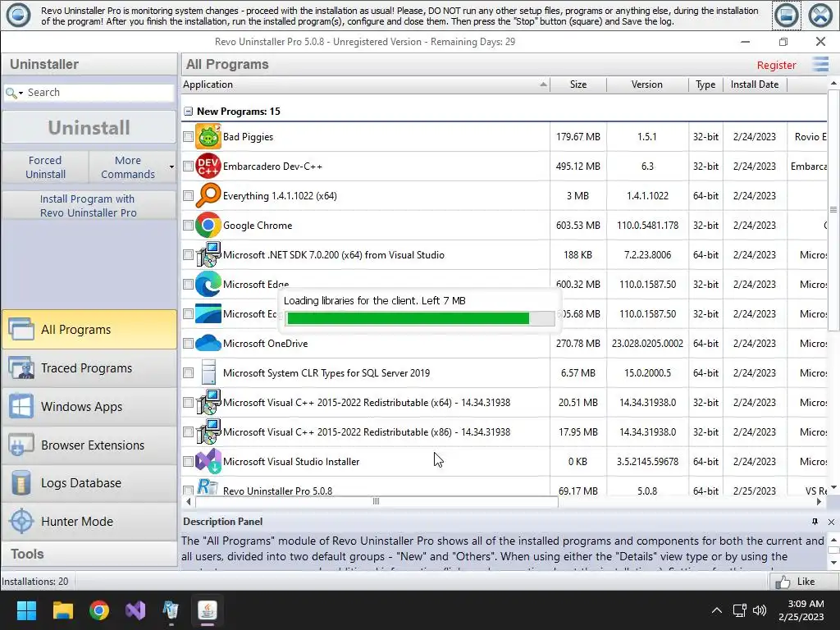840x630 pixels.
Task: Check the Microsoft Visual Studio Installer checkbox
Action: 188,461
